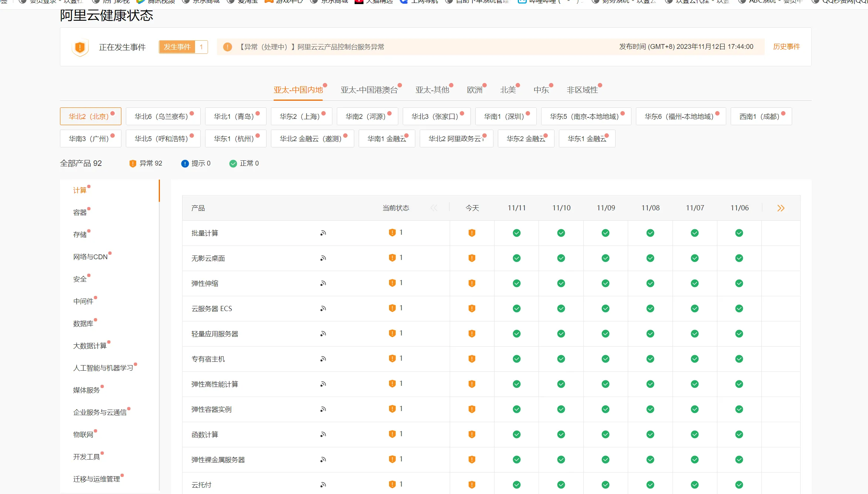This screenshot has width=868, height=494.
Task: Select region 华东2（上海）
Action: [x=302, y=116]
